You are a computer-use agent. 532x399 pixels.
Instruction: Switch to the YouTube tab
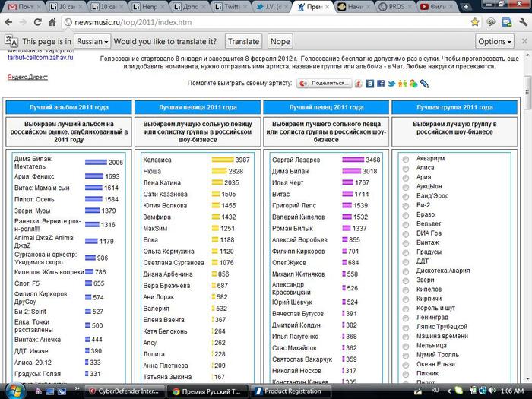(x=437, y=6)
